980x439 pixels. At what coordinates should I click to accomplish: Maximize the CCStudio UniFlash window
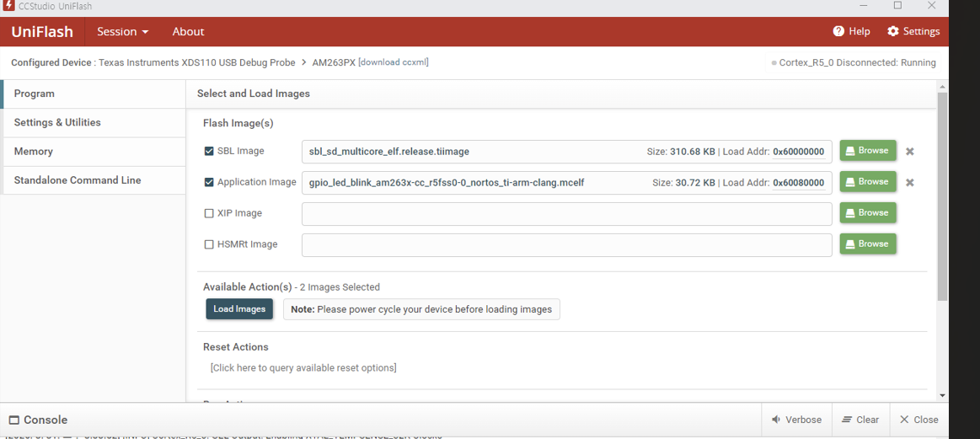click(897, 6)
